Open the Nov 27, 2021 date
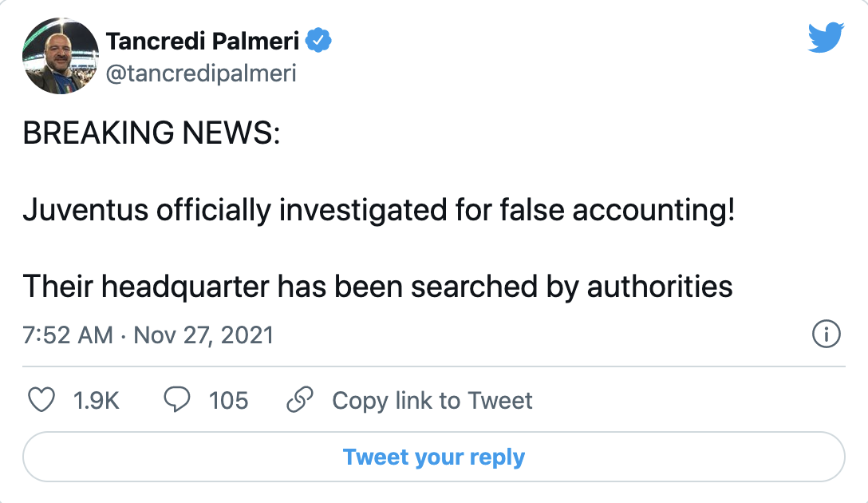 [x=203, y=335]
